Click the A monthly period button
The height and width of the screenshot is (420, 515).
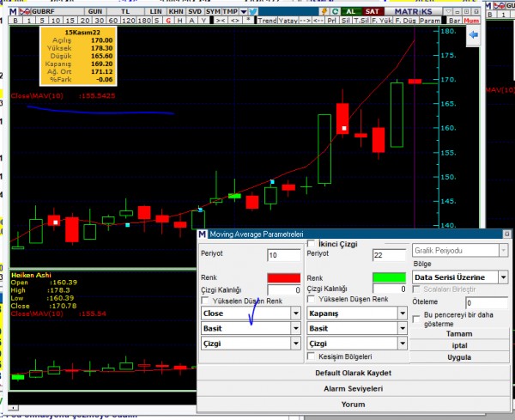click(x=191, y=21)
